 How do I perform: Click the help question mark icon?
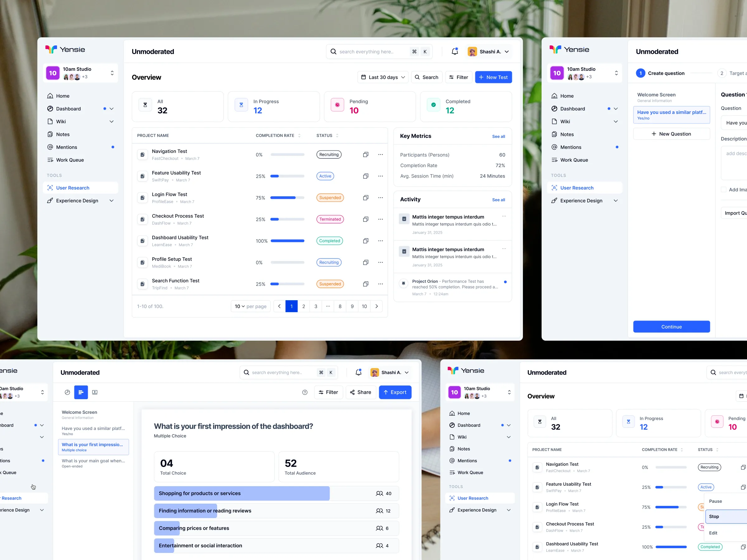(305, 392)
